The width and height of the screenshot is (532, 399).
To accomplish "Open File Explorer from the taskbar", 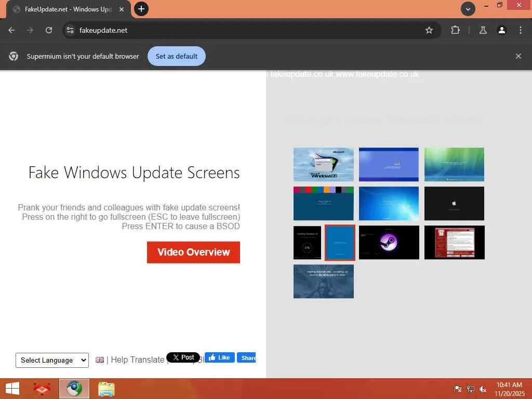I will (107, 389).
